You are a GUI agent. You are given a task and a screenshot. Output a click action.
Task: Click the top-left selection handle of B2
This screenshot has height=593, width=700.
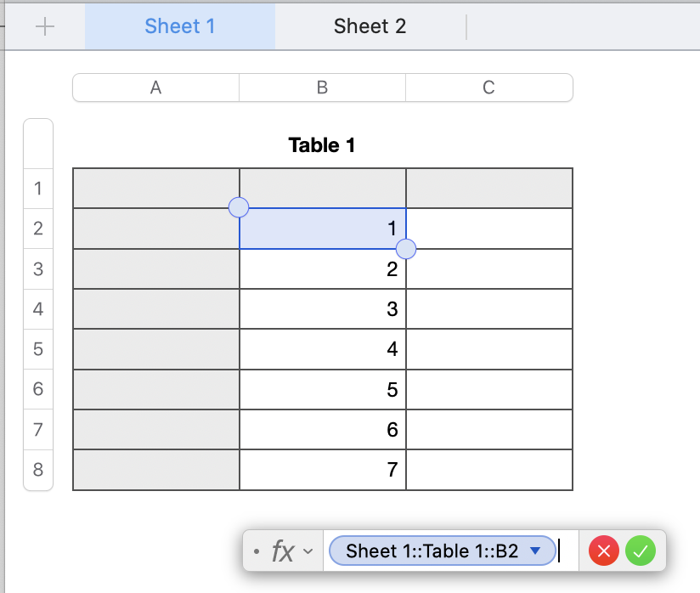240,207
